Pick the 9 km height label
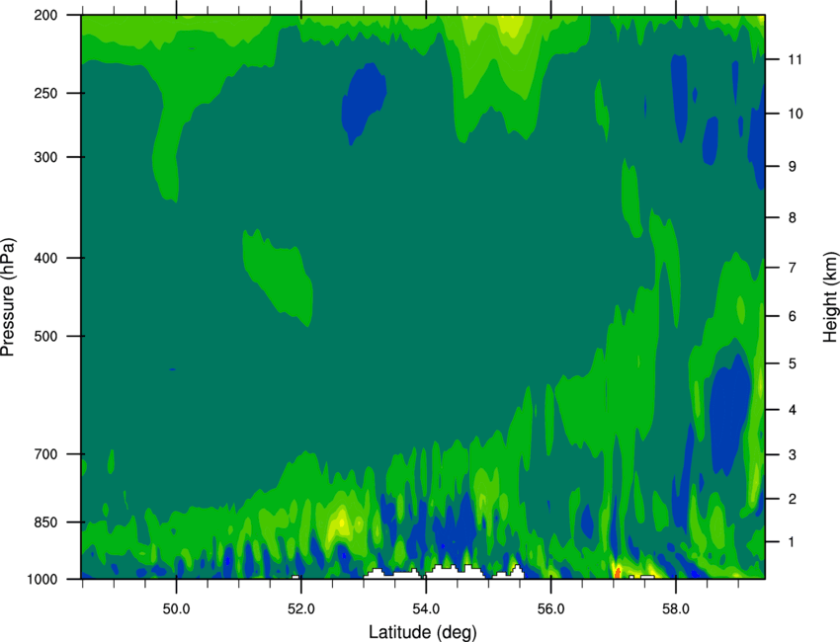Screen dimensions: 840x642 coord(793,167)
